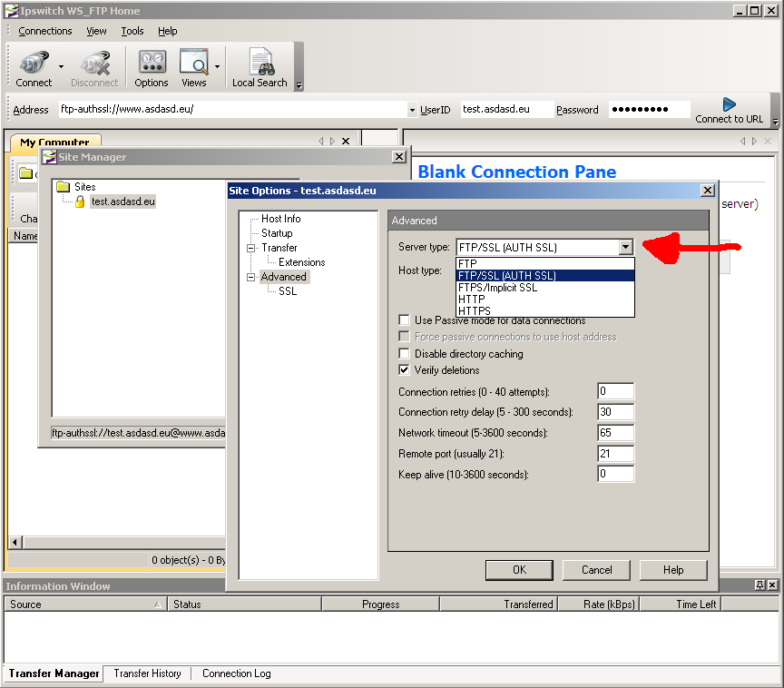
Task: Choose HTTP from server type list
Action: [x=545, y=299]
